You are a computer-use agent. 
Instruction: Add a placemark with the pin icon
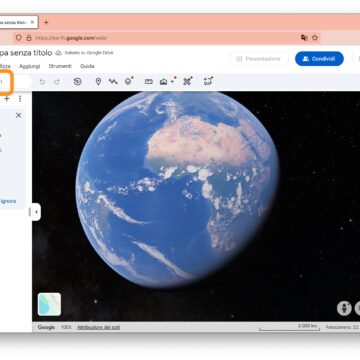coord(98,81)
